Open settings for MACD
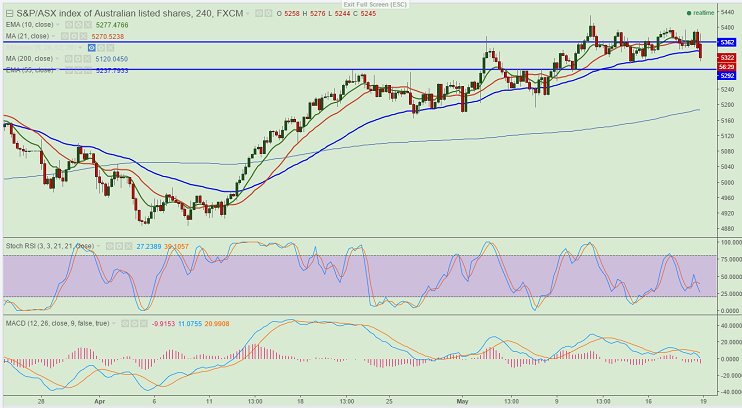Image resolution: width=742 pixels, height=408 pixels. pos(134,324)
